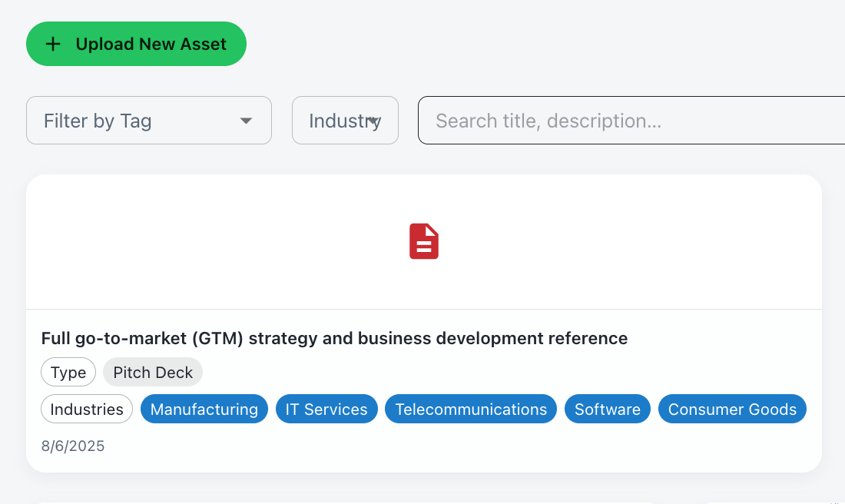The height and width of the screenshot is (504, 845).
Task: Open the Filter by Tag dropdown
Action: [148, 121]
